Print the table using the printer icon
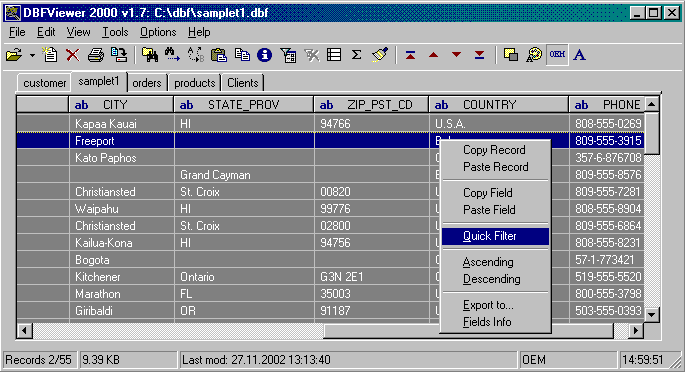 click(x=96, y=55)
